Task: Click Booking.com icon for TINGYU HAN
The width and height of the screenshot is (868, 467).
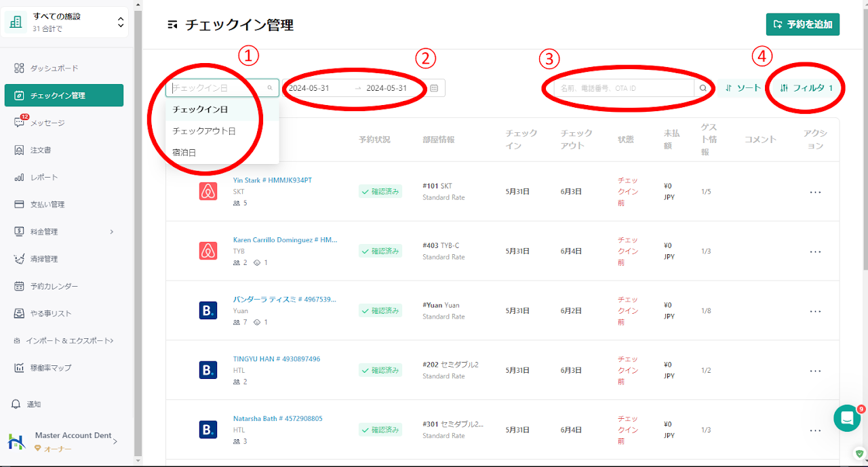Action: pyautogui.click(x=208, y=370)
